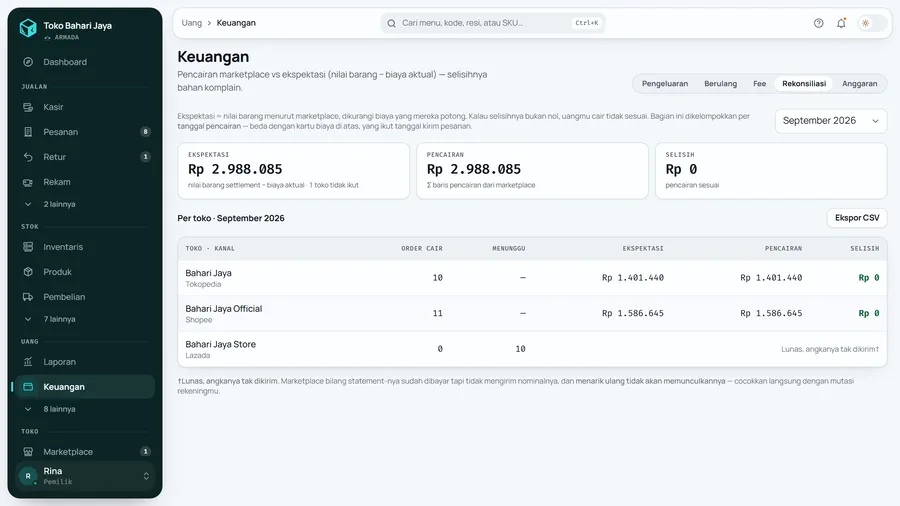This screenshot has width=900, height=506.
Task: Click the Produk box icon
Action: click(x=28, y=272)
